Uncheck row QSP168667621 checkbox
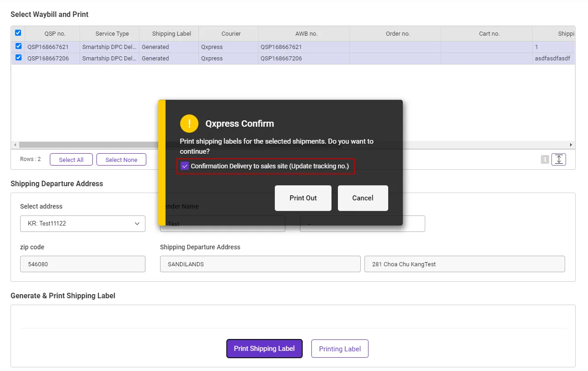588x371 pixels. 18,46
